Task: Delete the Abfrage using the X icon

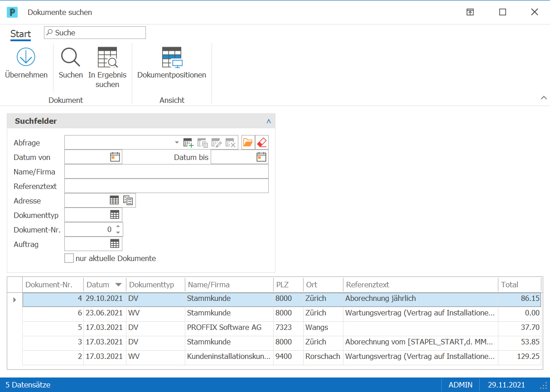Action: click(x=231, y=143)
